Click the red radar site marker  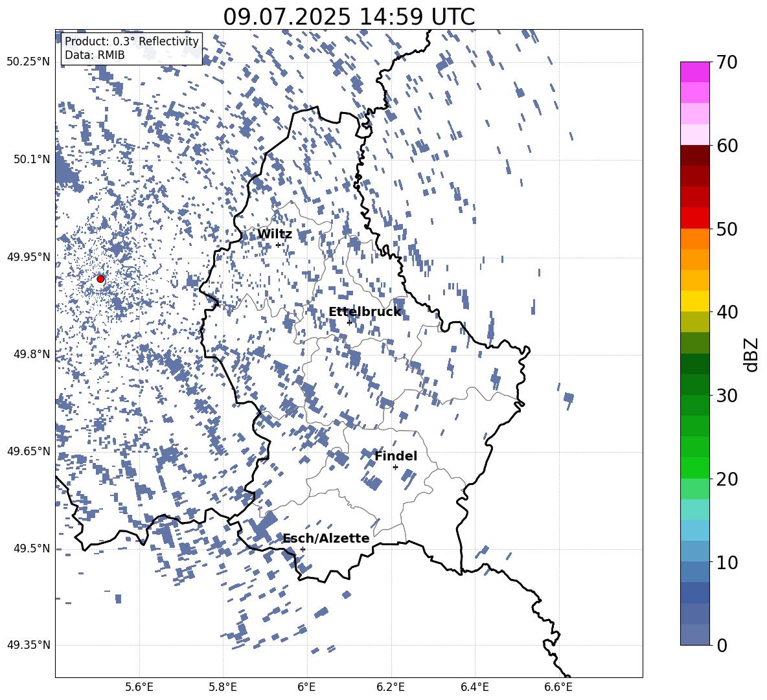tap(100, 279)
